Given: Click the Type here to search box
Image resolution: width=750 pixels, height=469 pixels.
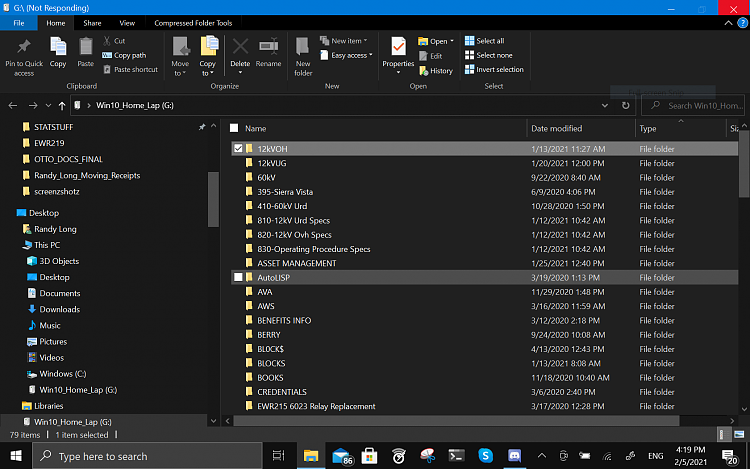Looking at the screenshot, I should (147, 456).
